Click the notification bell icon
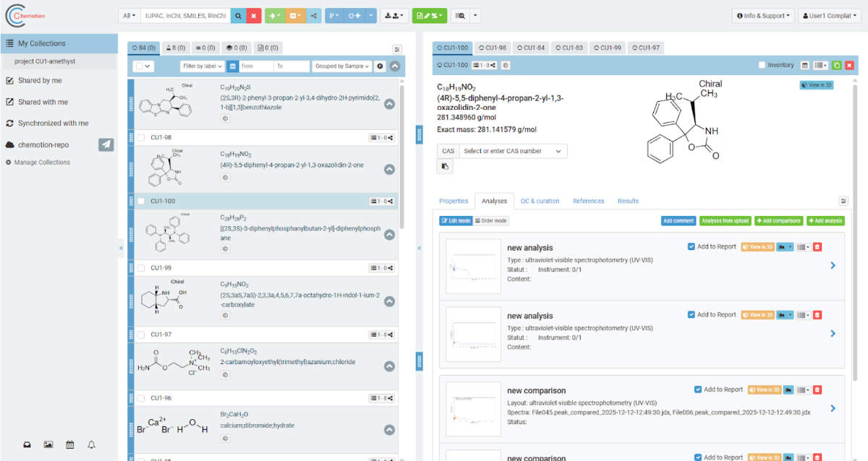The height and width of the screenshot is (461, 868). pos(91,444)
